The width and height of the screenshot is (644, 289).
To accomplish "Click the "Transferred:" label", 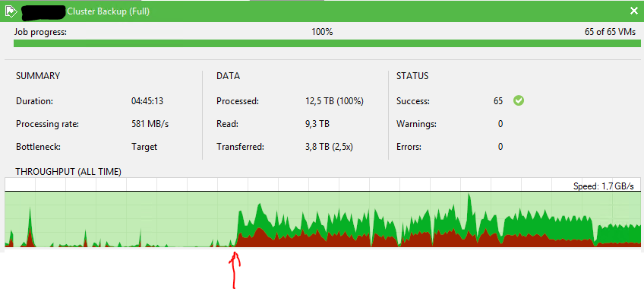I will [240, 147].
